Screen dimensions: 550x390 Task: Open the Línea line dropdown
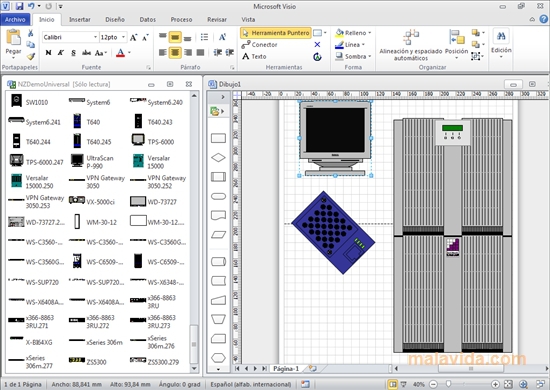[x=350, y=45]
